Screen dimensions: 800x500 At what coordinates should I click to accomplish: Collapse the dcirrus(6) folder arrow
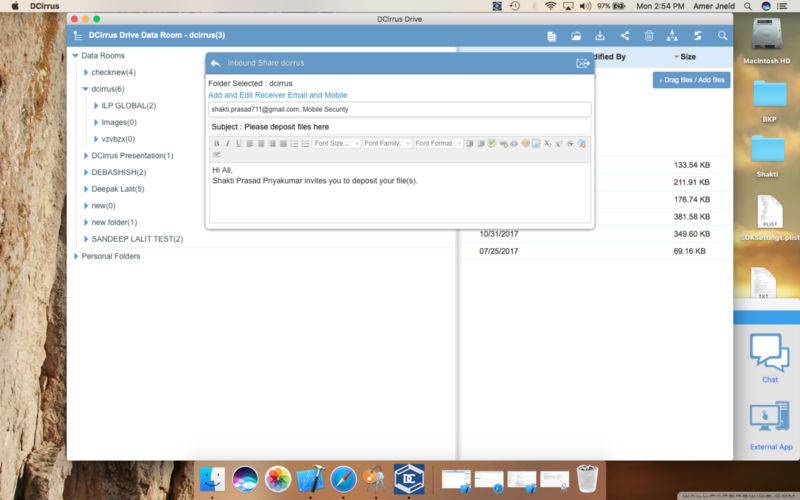tap(86, 89)
